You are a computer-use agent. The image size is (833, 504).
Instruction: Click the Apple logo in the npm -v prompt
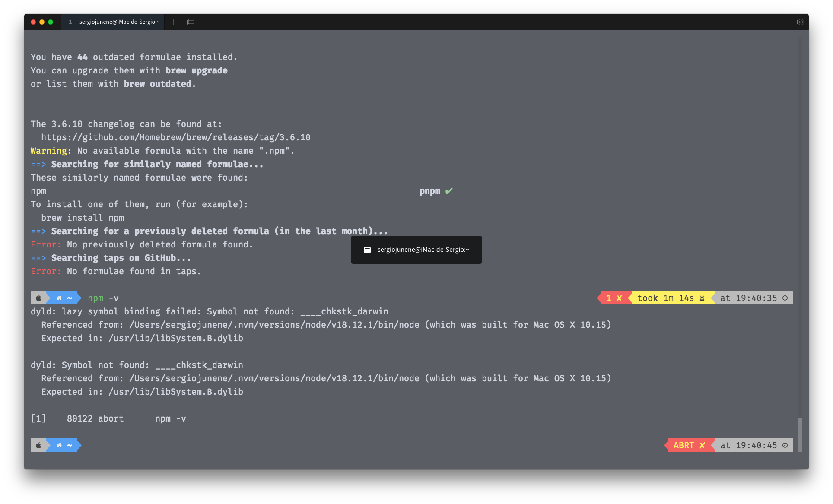(38, 298)
